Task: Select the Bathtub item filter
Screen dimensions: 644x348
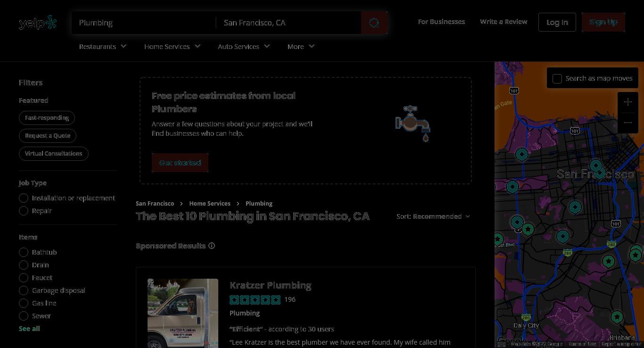Action: 24,252
